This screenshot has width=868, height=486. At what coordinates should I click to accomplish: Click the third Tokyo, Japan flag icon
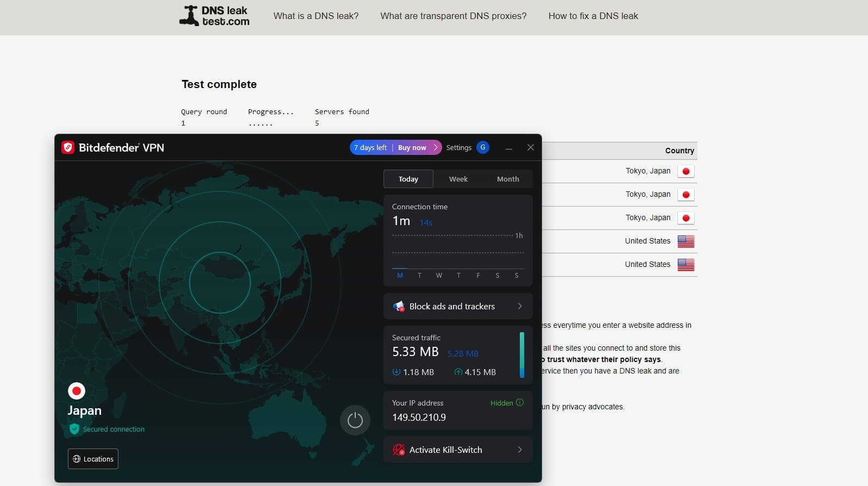click(x=686, y=218)
